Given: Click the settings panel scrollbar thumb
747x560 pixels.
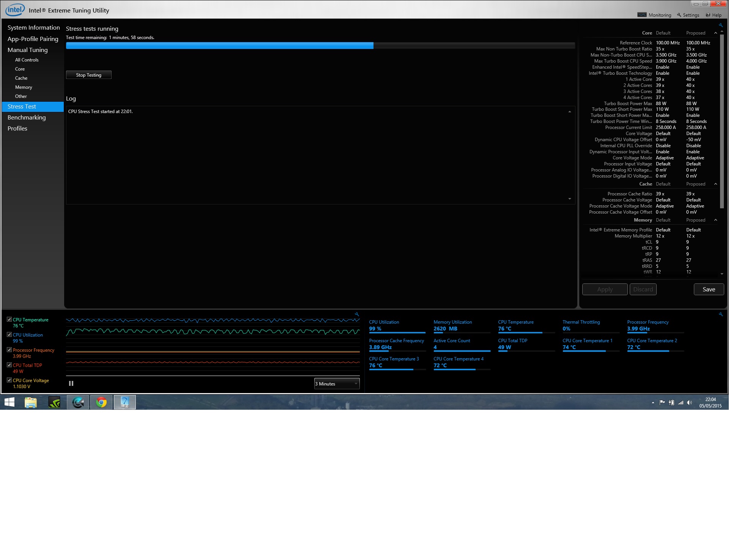Looking at the screenshot, I should click(x=722, y=121).
